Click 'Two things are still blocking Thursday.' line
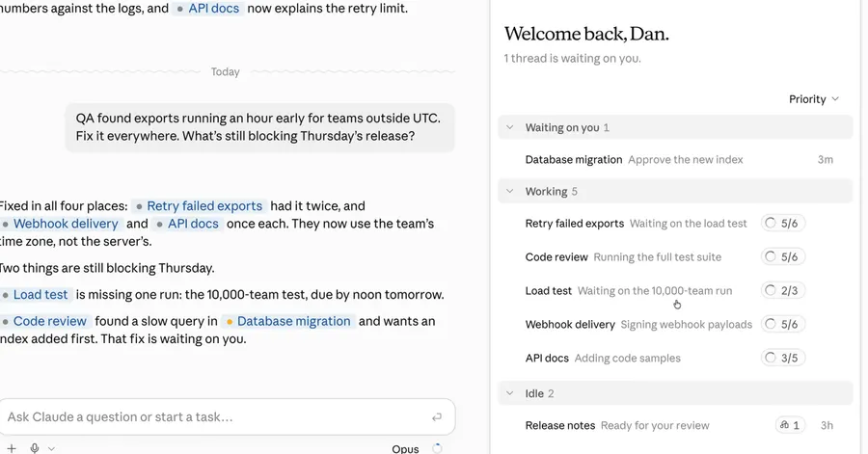Screen dimensions: 868x454 coord(107,268)
